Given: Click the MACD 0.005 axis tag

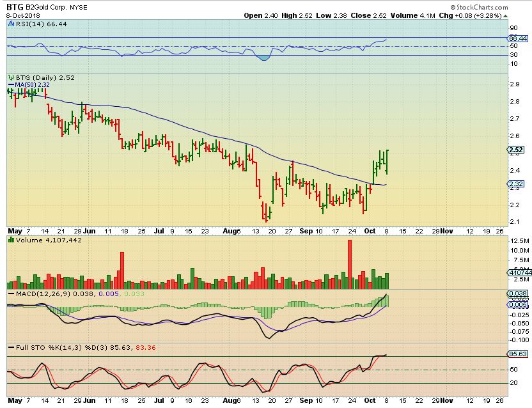Looking at the screenshot, I should pyautogui.click(x=518, y=305).
